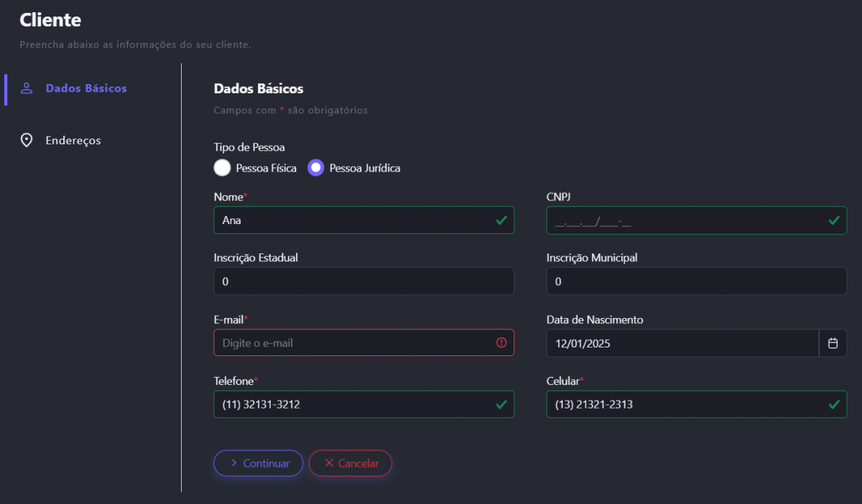Select the Pessoa Física radio option
The image size is (862, 504).
[223, 168]
